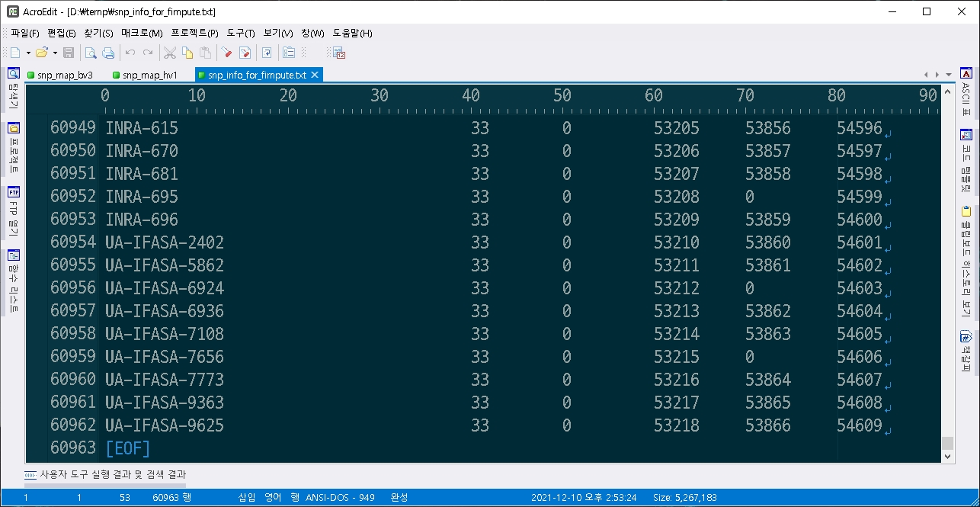Open 사용자 도구 실행 결과 및 검색 결과 panel
The width and height of the screenshot is (980, 507).
pos(105,474)
